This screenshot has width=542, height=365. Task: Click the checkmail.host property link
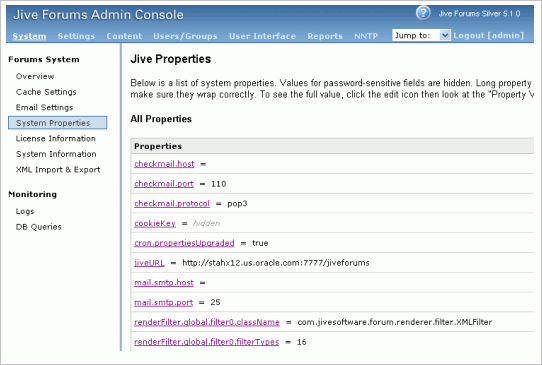point(164,164)
